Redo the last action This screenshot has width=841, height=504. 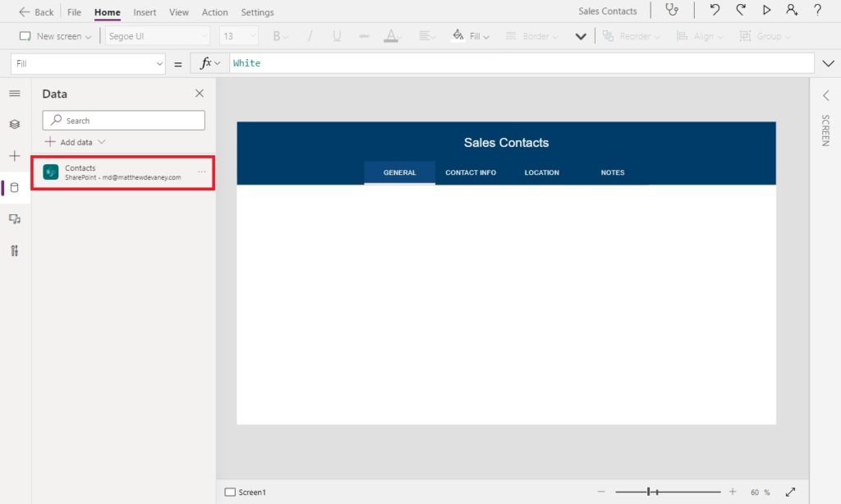(741, 10)
